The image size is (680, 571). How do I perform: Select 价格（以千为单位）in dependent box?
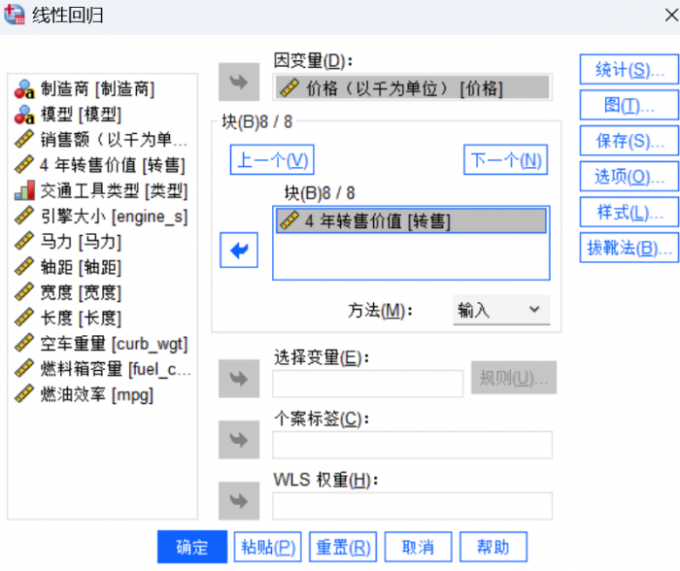(x=412, y=88)
